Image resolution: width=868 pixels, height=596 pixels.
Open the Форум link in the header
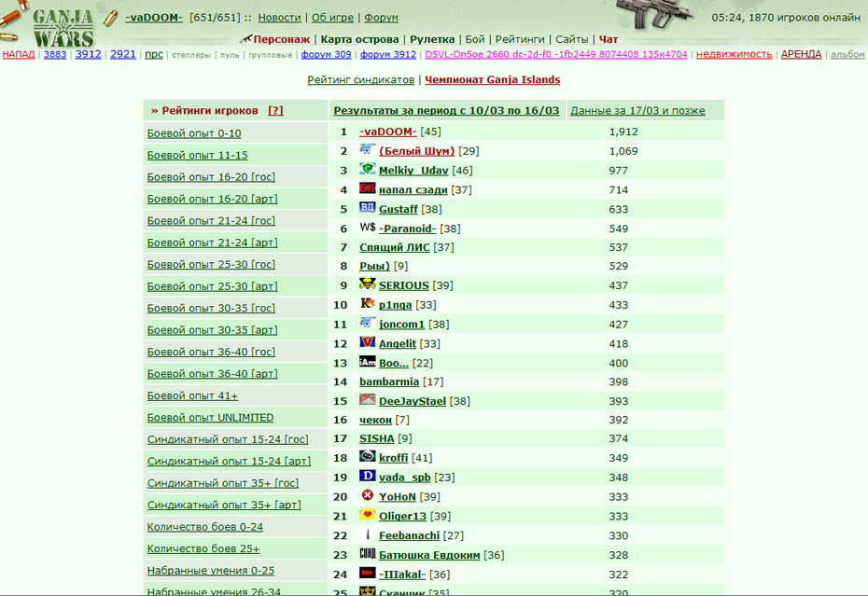coord(381,18)
